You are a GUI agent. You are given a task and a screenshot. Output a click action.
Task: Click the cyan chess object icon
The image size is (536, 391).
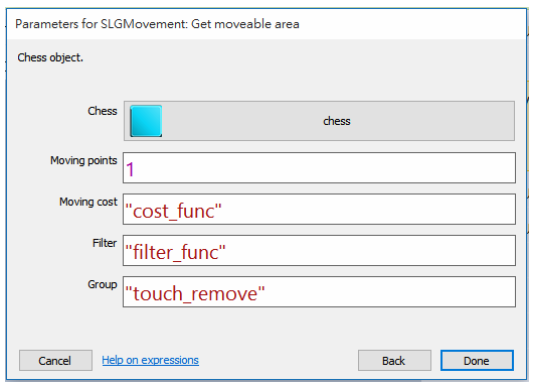[146, 121]
